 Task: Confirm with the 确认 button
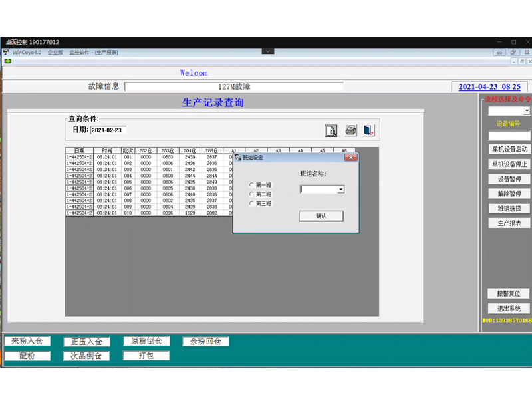[x=321, y=216]
